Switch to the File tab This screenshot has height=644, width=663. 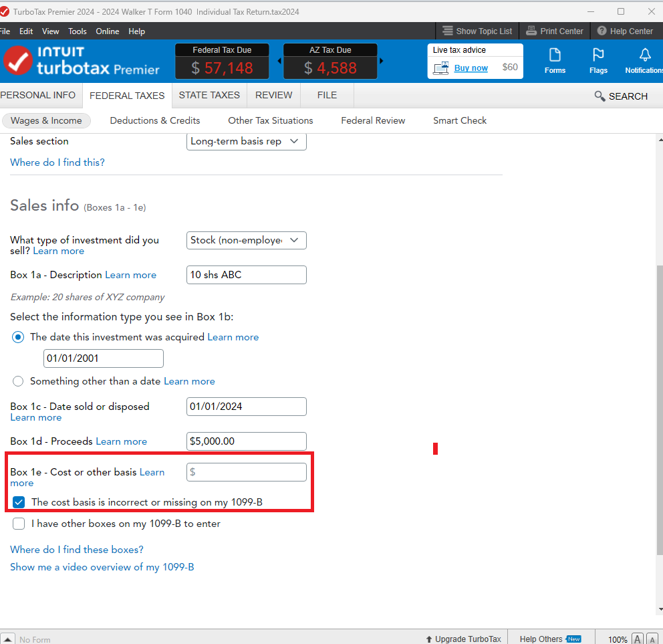[x=327, y=95]
